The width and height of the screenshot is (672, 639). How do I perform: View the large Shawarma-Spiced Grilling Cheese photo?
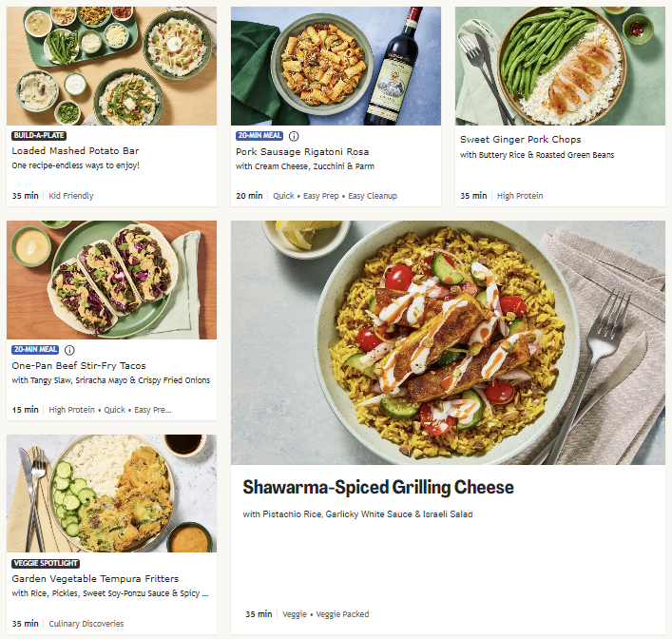click(x=448, y=342)
